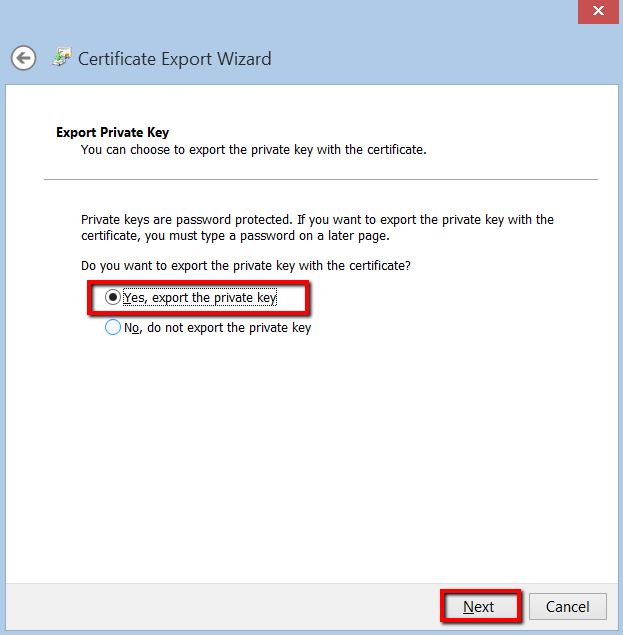The image size is (623, 635).
Task: Click the horizontal separator line under heading
Action: 320,180
